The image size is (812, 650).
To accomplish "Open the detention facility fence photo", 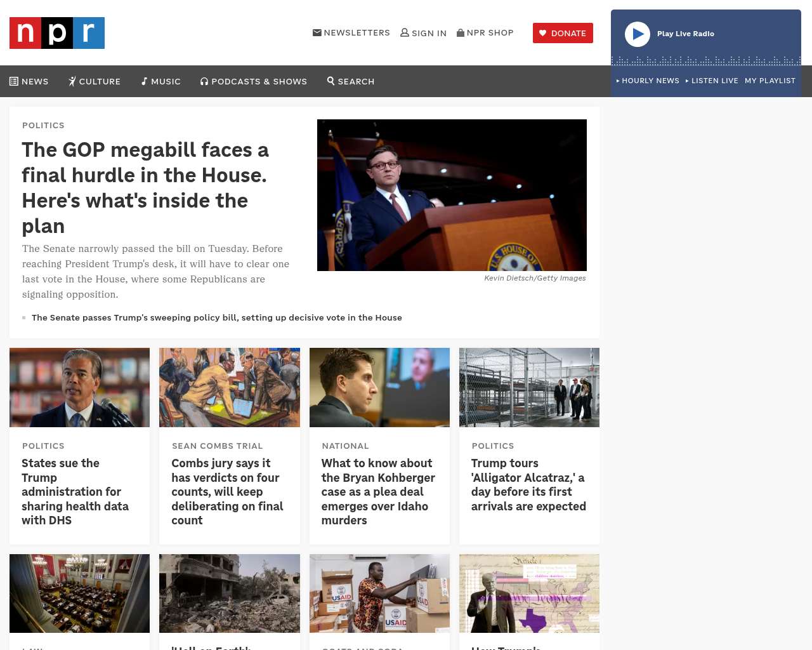I will [x=529, y=387].
